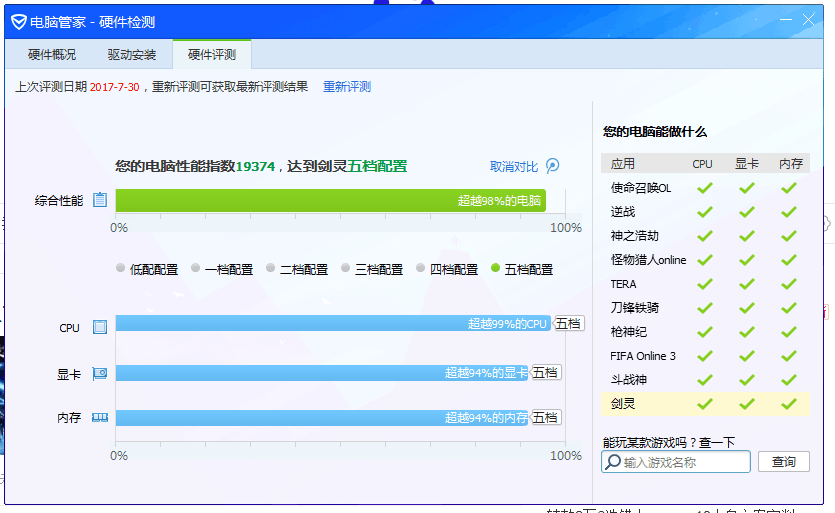The height and width of the screenshot is (513, 835).
Task: Click the 查询 button
Action: point(784,461)
